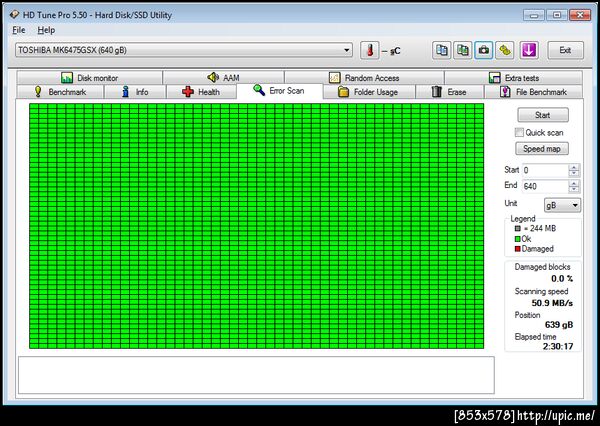
Task: Click the 639 gB position value
Action: (x=559, y=325)
